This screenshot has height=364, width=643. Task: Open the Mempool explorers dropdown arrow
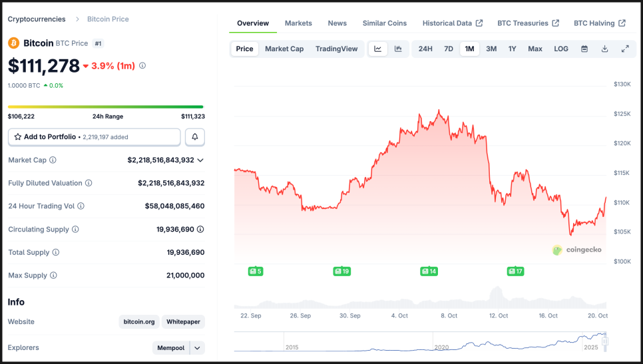click(197, 347)
